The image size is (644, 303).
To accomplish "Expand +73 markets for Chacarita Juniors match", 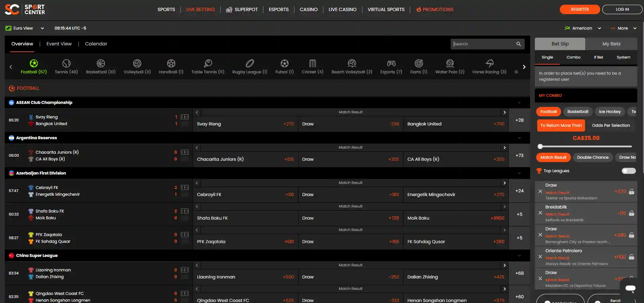I will click(519, 155).
